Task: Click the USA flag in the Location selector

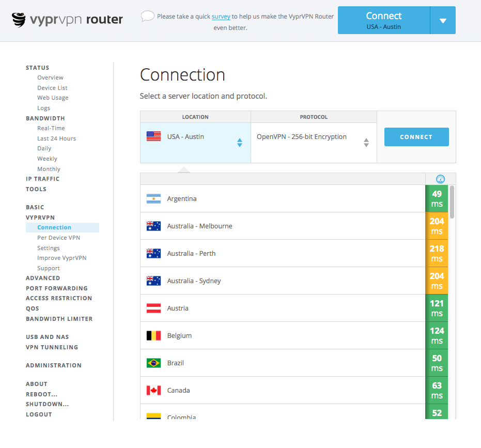Action: coord(153,136)
